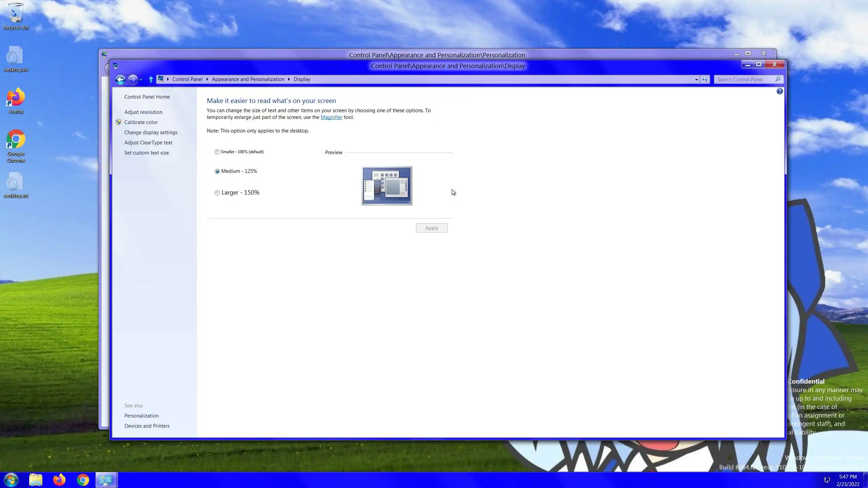The width and height of the screenshot is (868, 488).
Task: Open File Explorer from the taskbar
Action: pyautogui.click(x=36, y=480)
